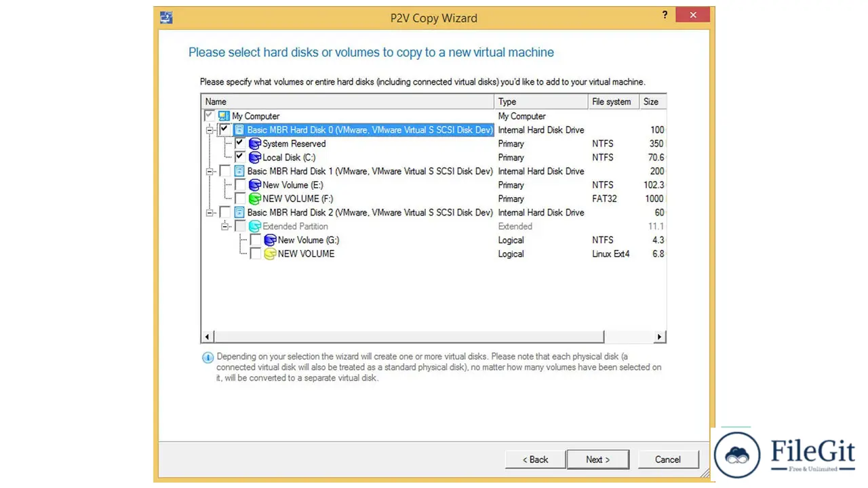Click the My Computer icon in tree
This screenshot has height=488, width=868.
point(224,116)
